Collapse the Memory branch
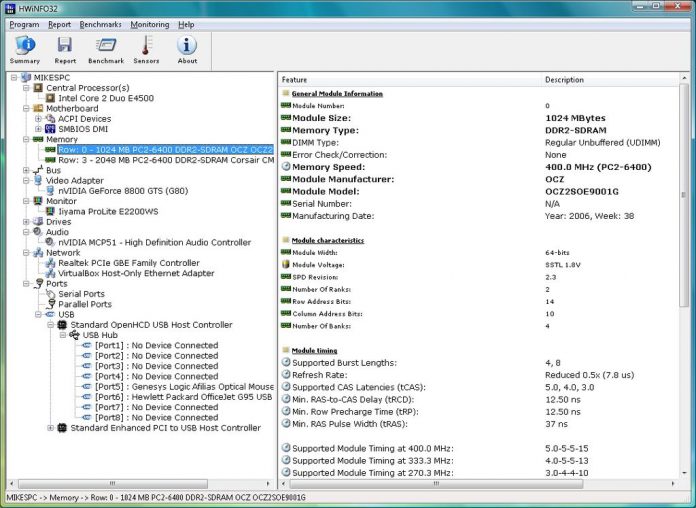 [x=26, y=139]
